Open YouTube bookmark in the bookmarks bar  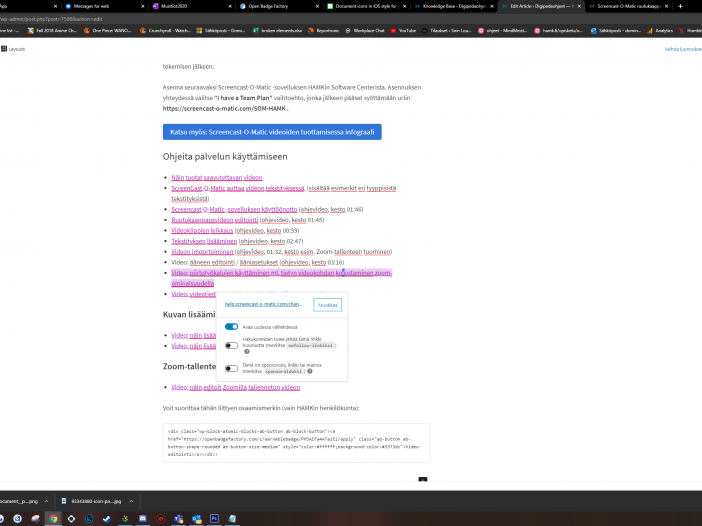pos(403,30)
